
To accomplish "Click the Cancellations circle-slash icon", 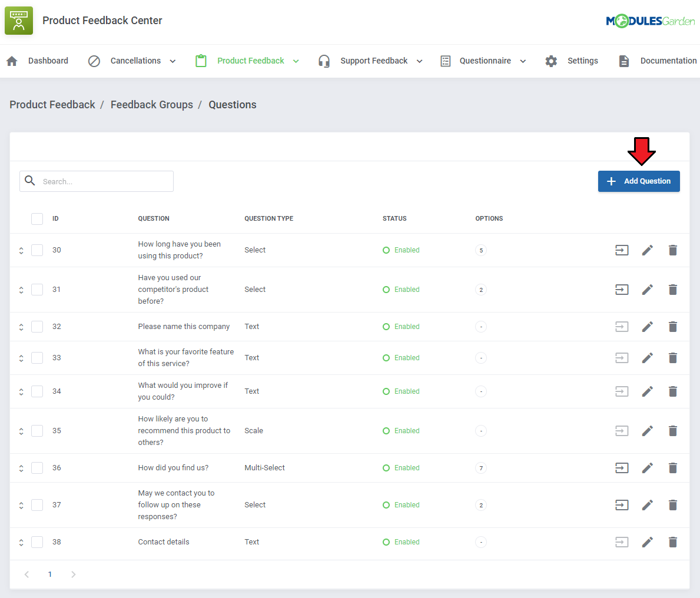I will tap(94, 61).
